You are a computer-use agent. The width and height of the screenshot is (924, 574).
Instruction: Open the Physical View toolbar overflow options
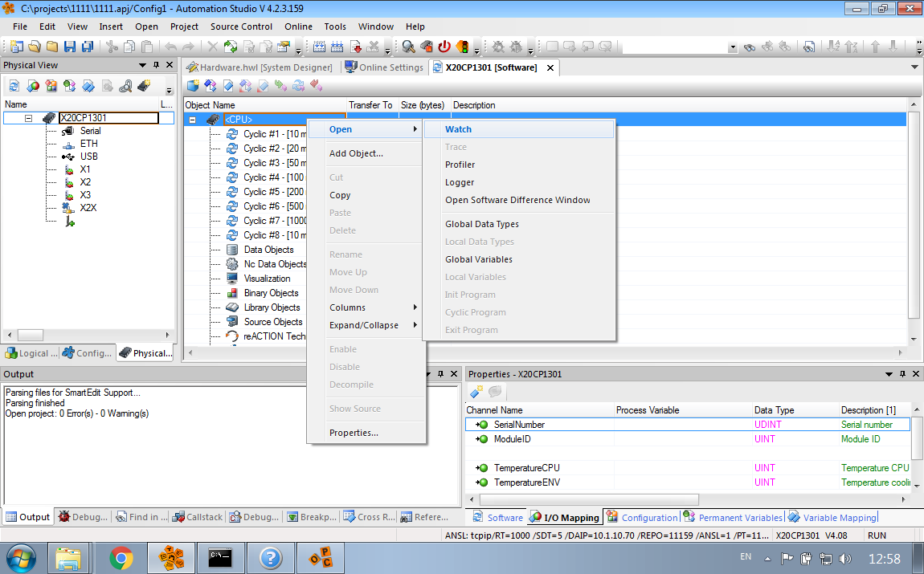pyautogui.click(x=169, y=90)
